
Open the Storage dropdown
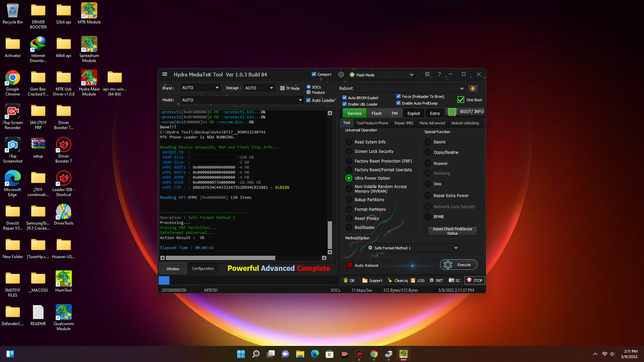coord(259,88)
